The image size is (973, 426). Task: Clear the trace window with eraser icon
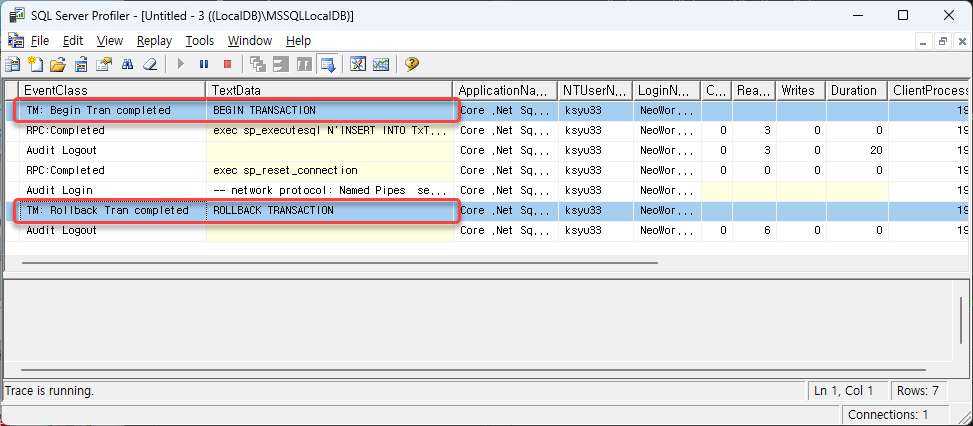tap(151, 64)
